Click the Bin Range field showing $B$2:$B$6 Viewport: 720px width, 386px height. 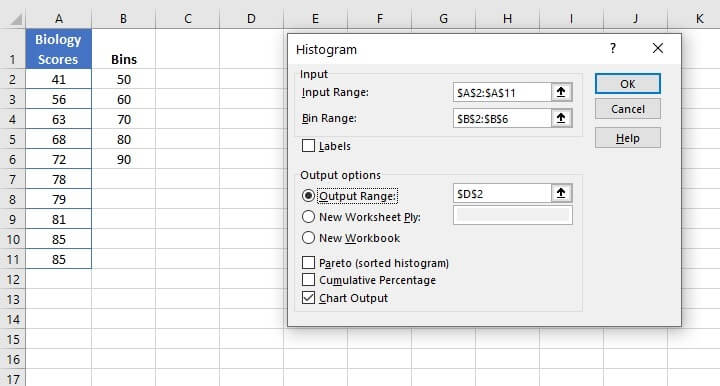click(502, 118)
